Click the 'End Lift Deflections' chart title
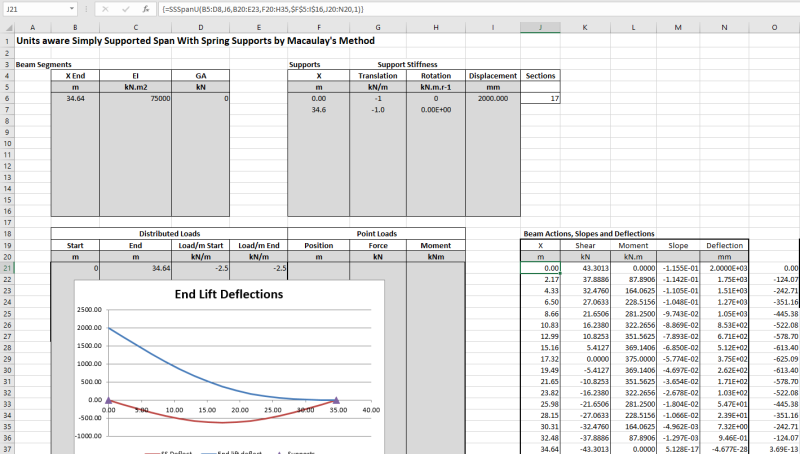The height and width of the screenshot is (454, 800). point(229,294)
